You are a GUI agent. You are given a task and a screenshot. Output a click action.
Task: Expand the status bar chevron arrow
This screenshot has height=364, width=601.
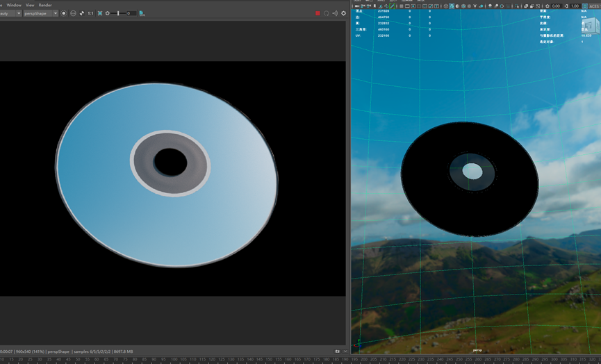(345, 351)
